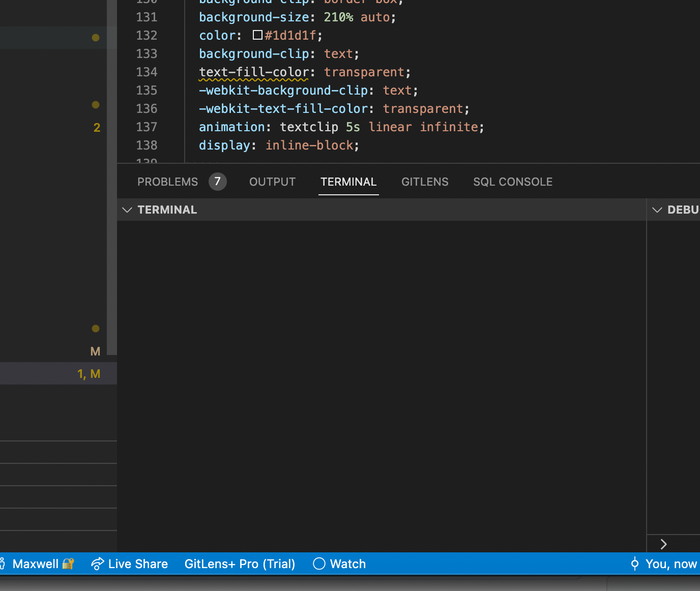Select the Terminal tab
This screenshot has height=591, width=700.
click(348, 182)
